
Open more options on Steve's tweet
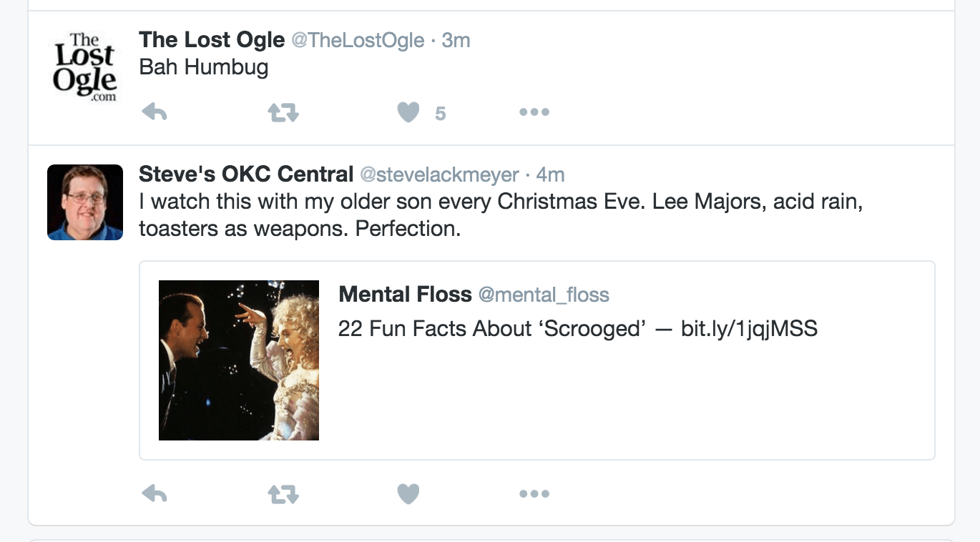pyautogui.click(x=534, y=493)
